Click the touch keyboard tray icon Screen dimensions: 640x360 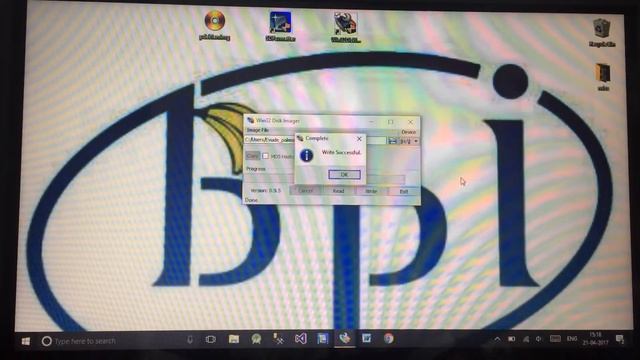(x=555, y=339)
